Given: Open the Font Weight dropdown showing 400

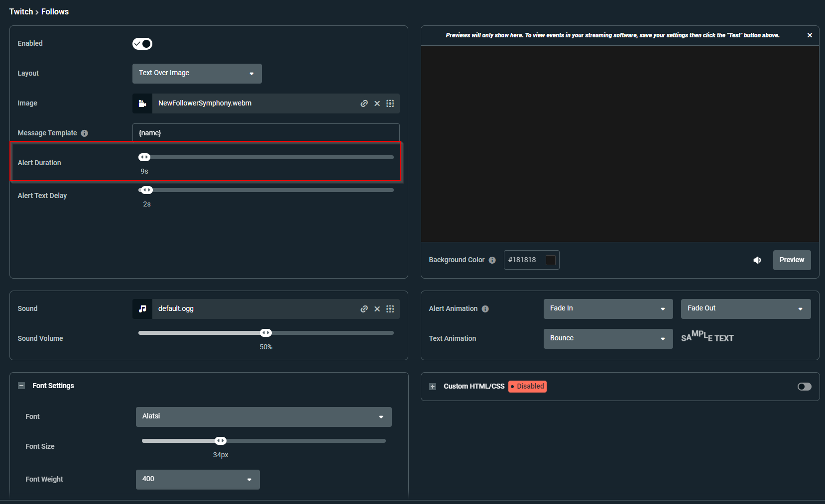Looking at the screenshot, I should (x=197, y=479).
